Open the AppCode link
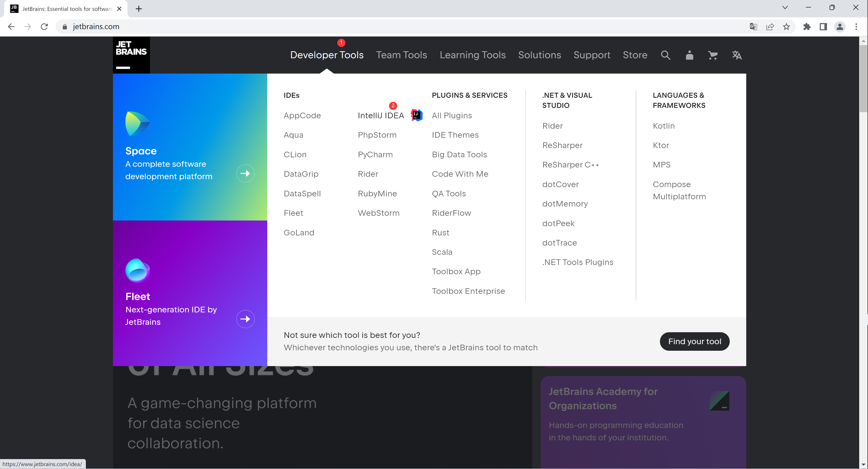The height and width of the screenshot is (469, 868). (302, 116)
